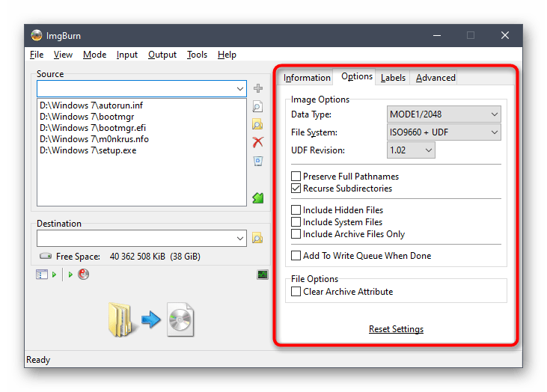Click the ImgBurn title bar logo
547x392 pixels.
(36, 35)
